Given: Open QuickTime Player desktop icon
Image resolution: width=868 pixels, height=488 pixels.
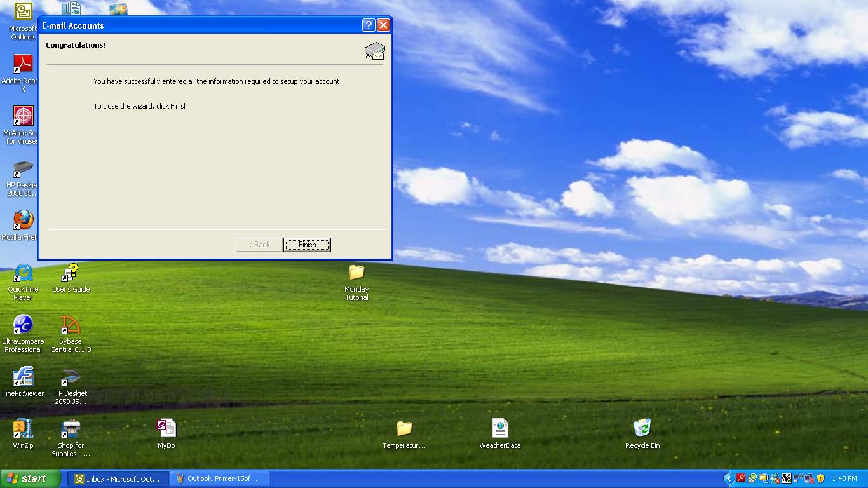Looking at the screenshot, I should (23, 274).
